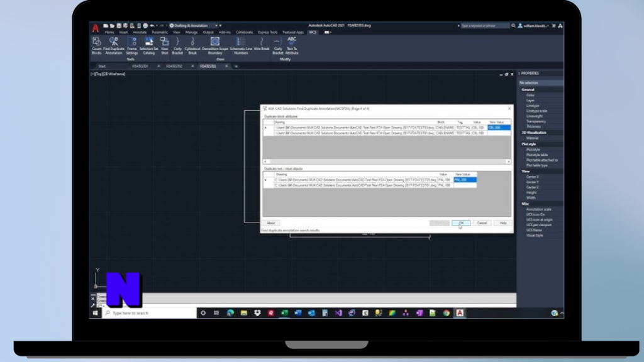Screen dimensions: 644x362
Task: Click right scroll arrow of attributes table
Action: tap(508, 162)
